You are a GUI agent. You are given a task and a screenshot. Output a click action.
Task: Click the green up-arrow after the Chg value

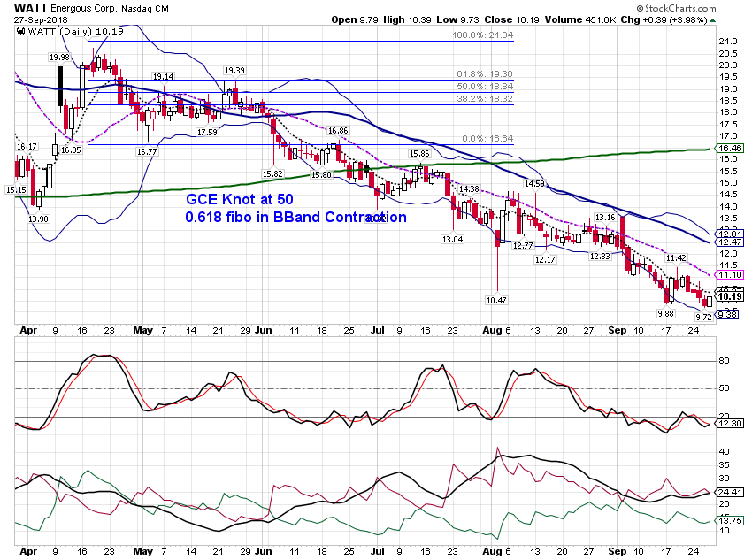point(713,20)
